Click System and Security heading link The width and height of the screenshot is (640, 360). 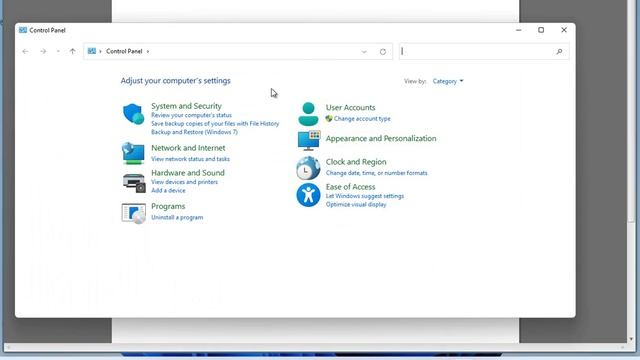(186, 106)
